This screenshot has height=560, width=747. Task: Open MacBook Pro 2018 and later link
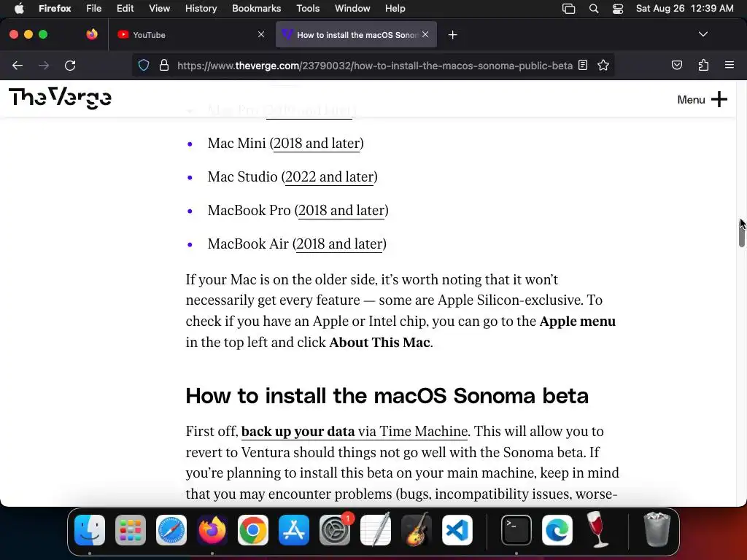pyautogui.click(x=341, y=211)
